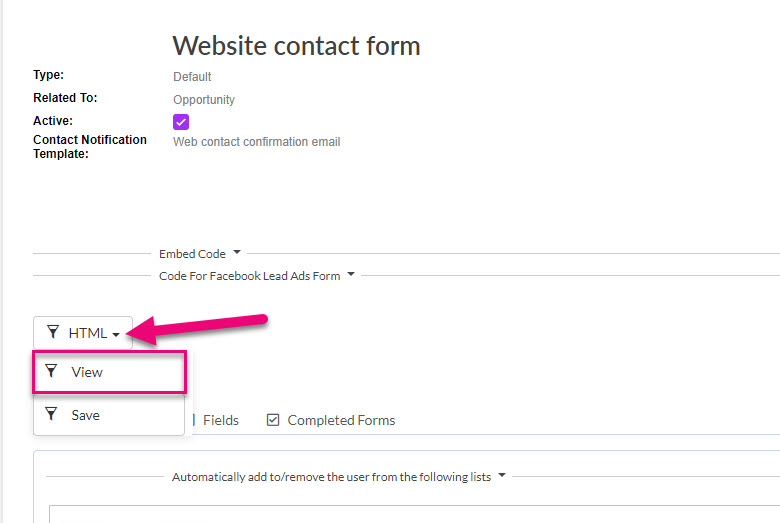This screenshot has width=780, height=523.
Task: Expand the Embed Code section arrow
Action: [x=237, y=252]
